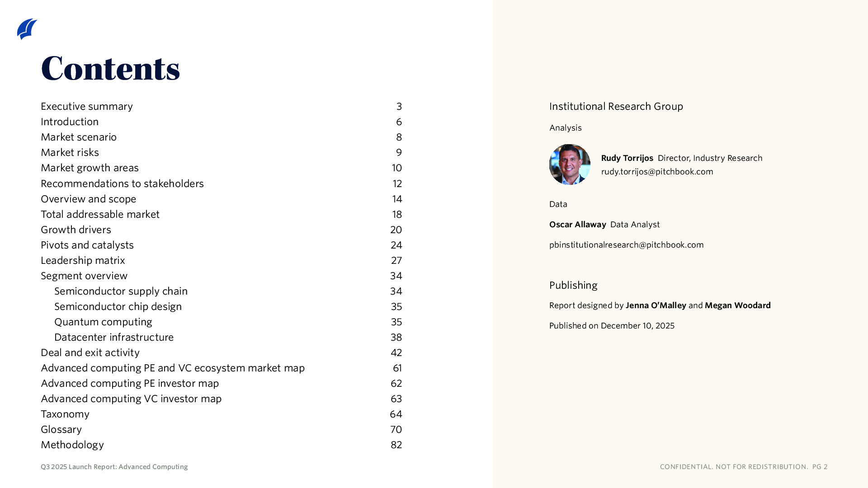Jump to Growth drivers section
This screenshot has width=868, height=488.
(x=76, y=230)
